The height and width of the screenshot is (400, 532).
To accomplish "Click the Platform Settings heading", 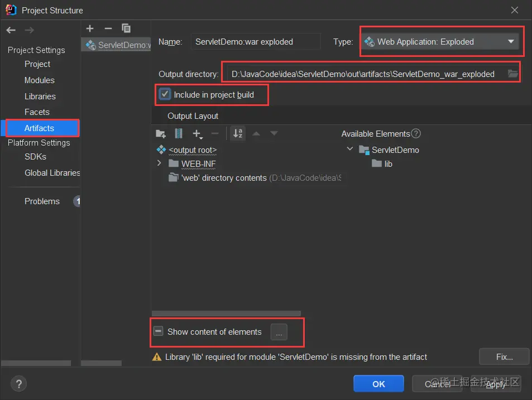I will click(39, 143).
